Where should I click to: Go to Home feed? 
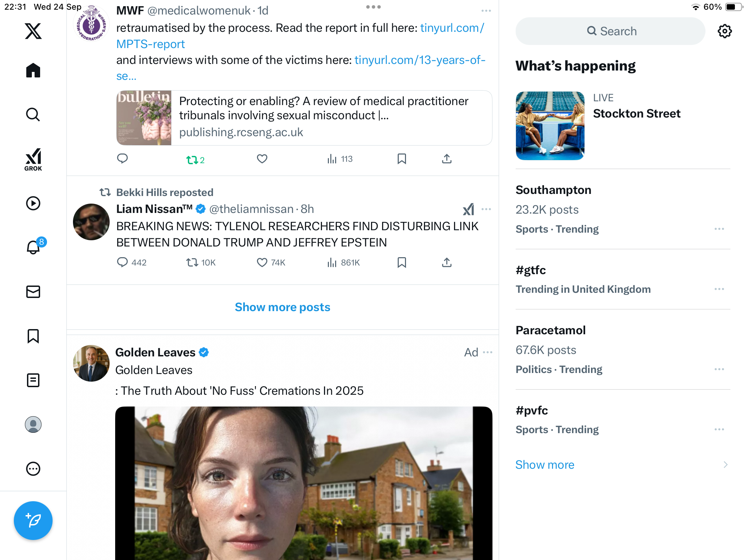click(33, 71)
